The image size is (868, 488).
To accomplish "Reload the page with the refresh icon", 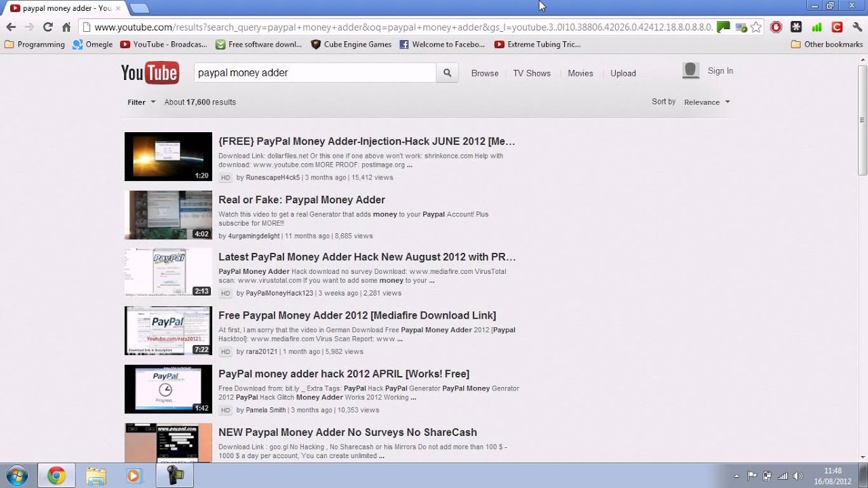I will [x=47, y=27].
